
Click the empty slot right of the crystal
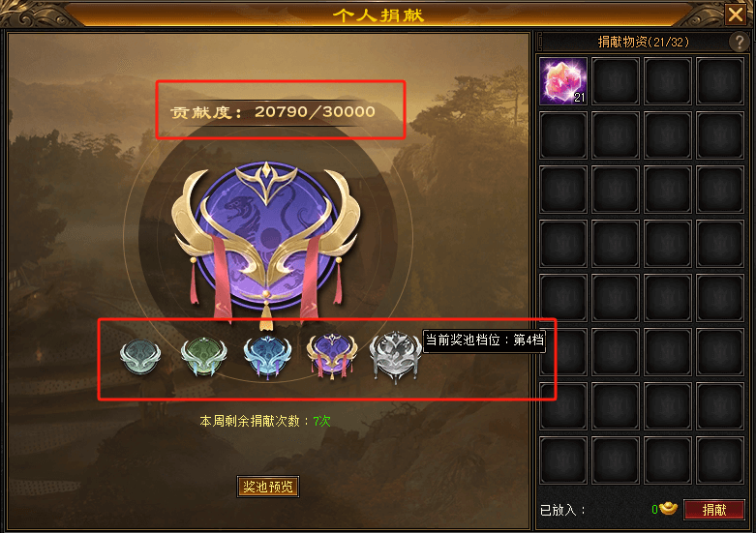(616, 81)
